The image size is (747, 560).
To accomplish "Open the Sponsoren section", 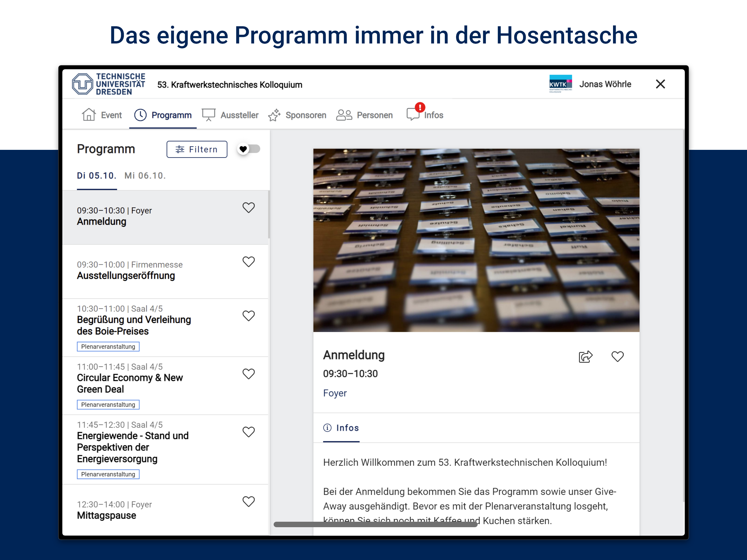I will (297, 115).
